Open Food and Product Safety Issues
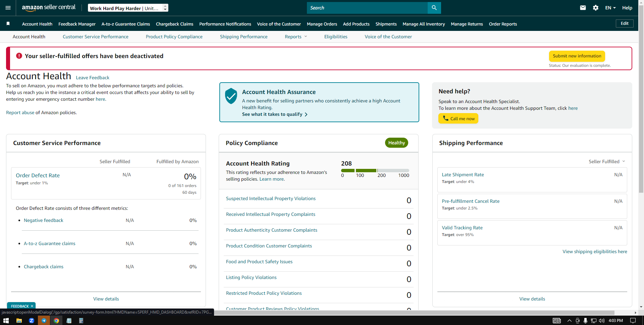644x325 pixels. point(259,262)
